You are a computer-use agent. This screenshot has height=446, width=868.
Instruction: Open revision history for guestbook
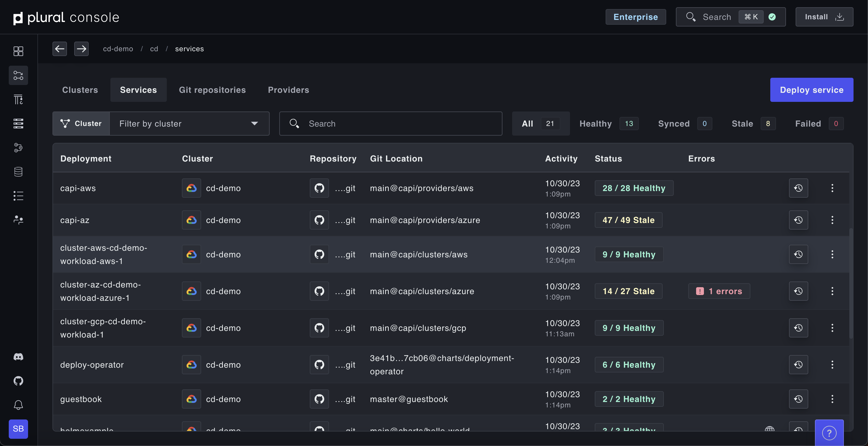[x=798, y=399]
